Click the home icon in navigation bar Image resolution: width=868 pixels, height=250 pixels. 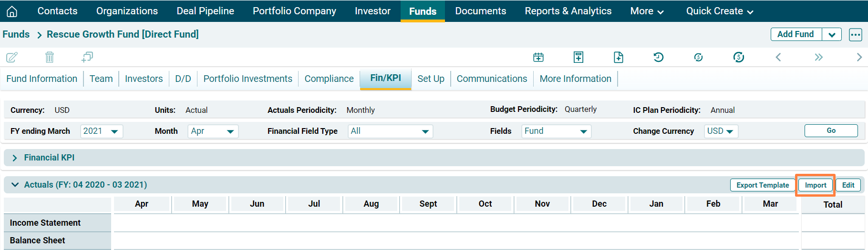point(12,11)
